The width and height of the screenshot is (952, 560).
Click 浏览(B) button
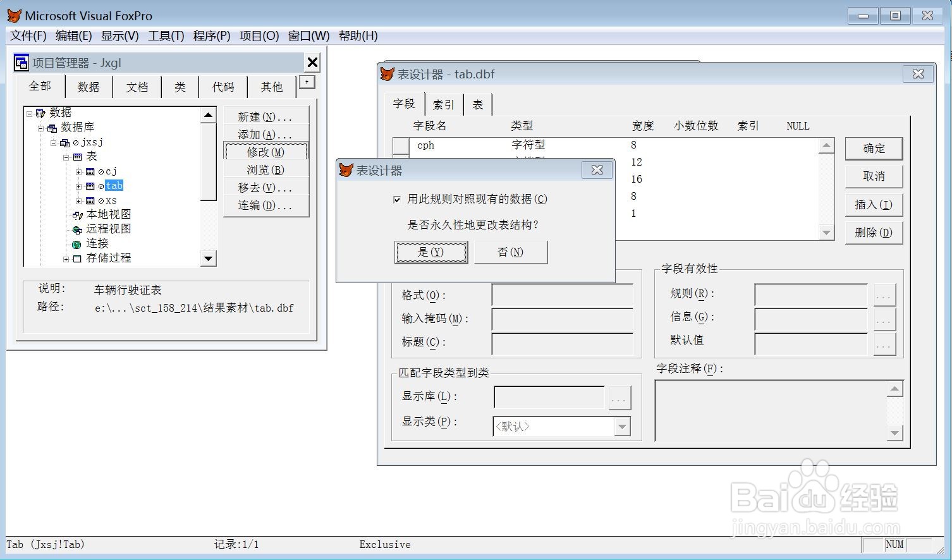[x=265, y=170]
